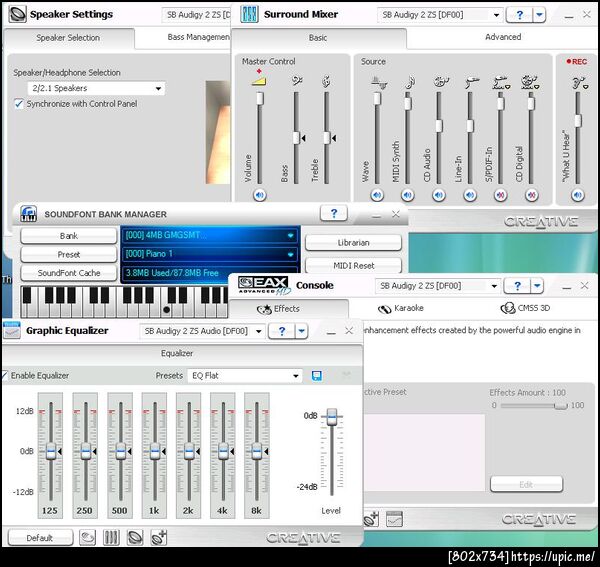Click the EAX Advanced HD logo
This screenshot has width=600, height=567.
pos(263,285)
